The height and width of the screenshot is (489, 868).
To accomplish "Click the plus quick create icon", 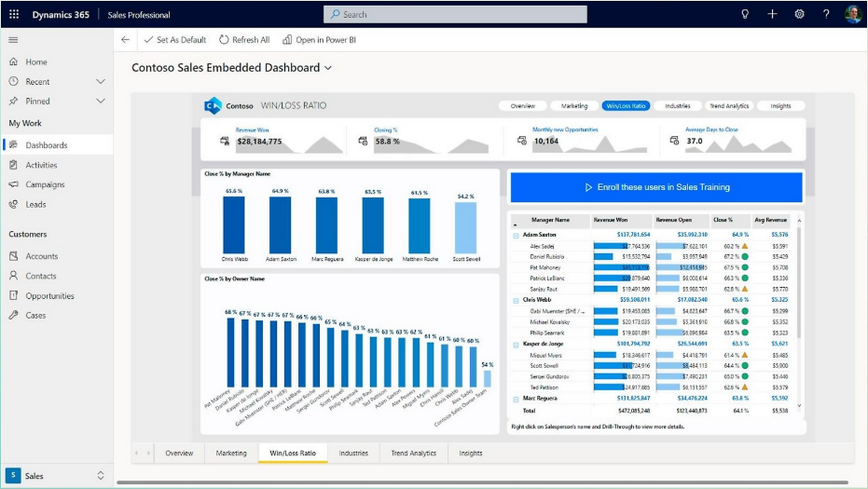I will pos(772,14).
